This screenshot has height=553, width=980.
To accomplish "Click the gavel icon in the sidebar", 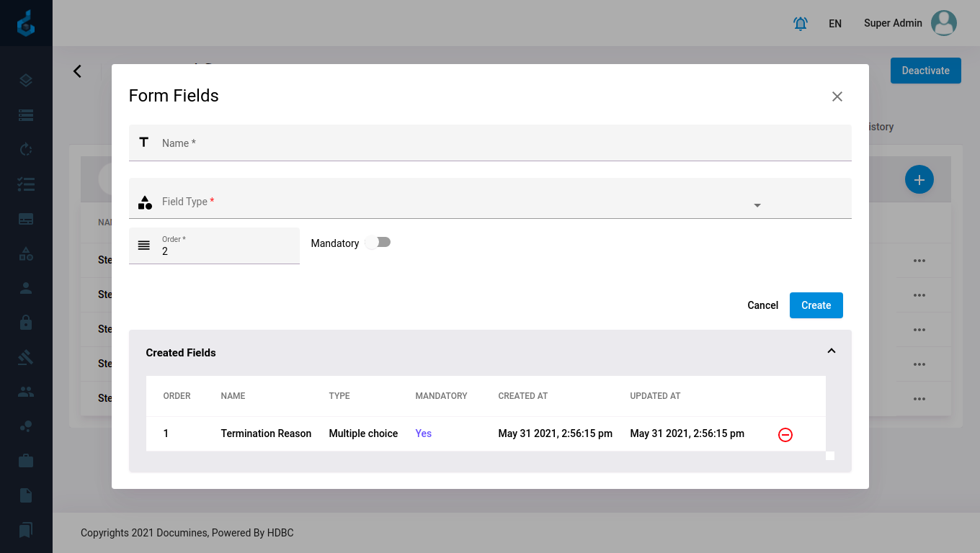I will click(26, 357).
